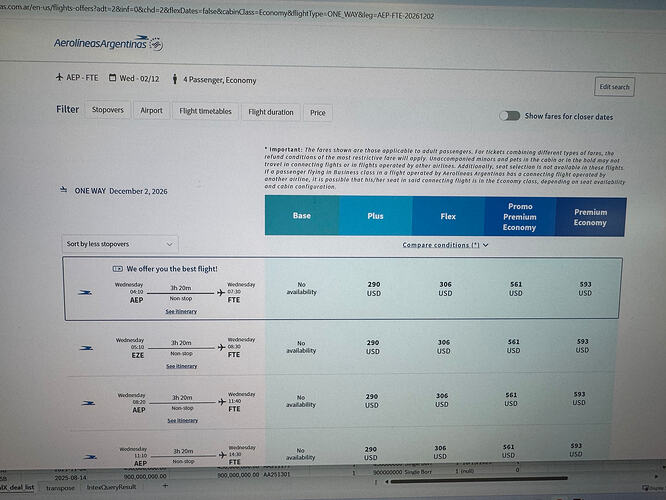The width and height of the screenshot is (666, 500).
Task: Click the airline icon on the 05:10 EZE flight
Action: click(88, 347)
